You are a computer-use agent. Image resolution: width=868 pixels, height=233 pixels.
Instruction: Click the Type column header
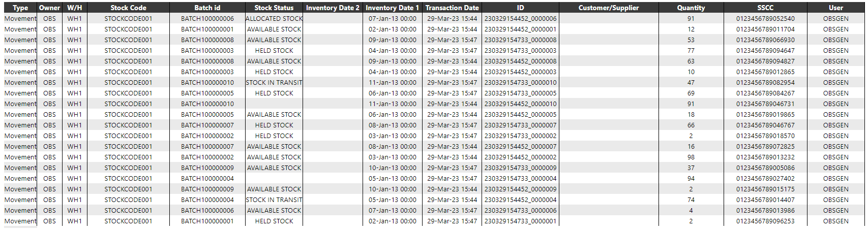click(x=20, y=8)
